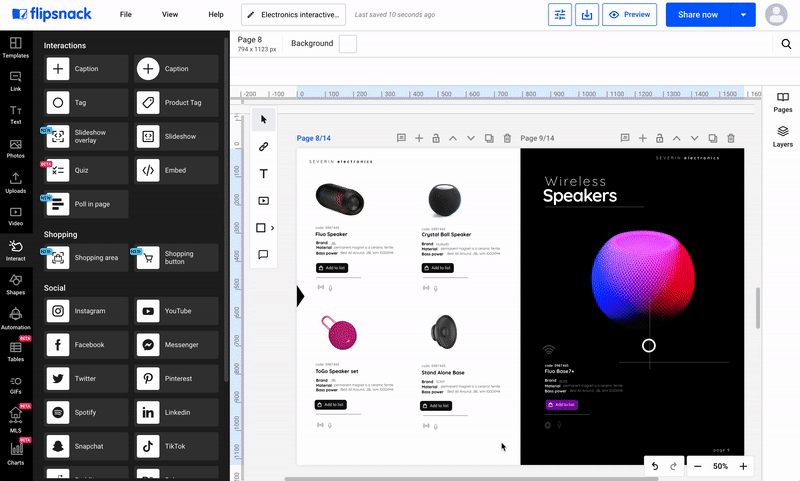Open the Templates sidebar panel
Screen dimensions: 800x481
coord(16,47)
